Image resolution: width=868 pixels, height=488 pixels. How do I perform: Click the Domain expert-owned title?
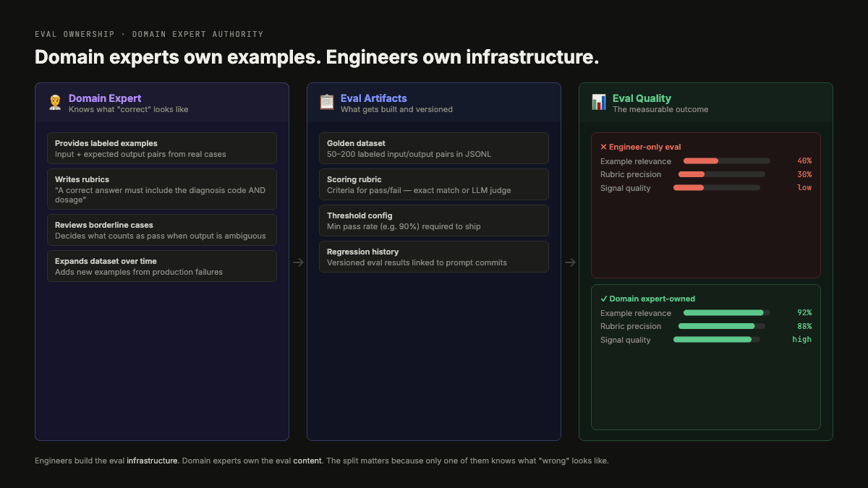coord(647,299)
